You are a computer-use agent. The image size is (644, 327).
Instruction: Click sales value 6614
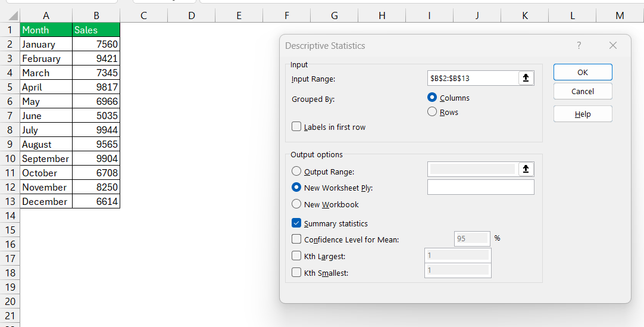tap(96, 201)
